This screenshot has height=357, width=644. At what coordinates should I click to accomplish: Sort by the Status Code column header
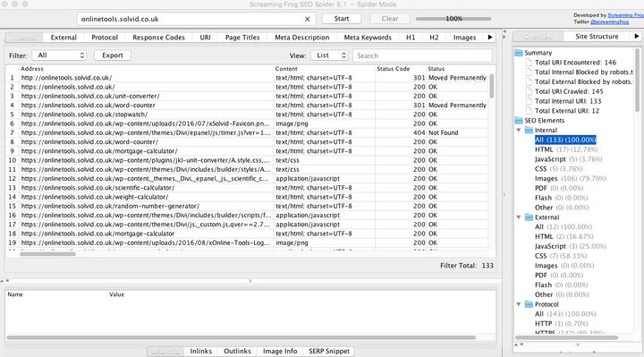(x=401, y=69)
